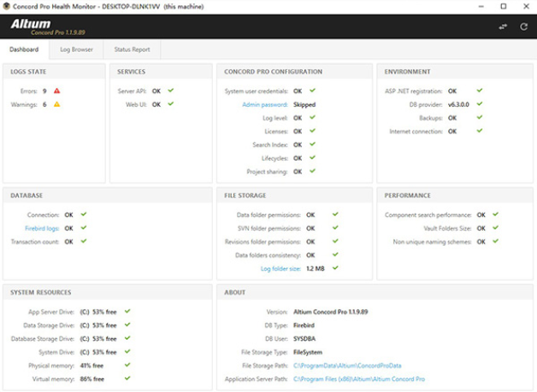Viewport: 537px width, 392px height.
Task: Click the green checkmark next to Backups
Action: 480,118
